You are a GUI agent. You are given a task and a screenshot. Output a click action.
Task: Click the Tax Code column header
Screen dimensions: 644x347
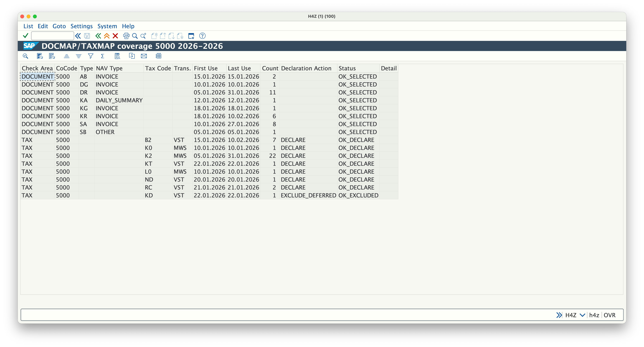(158, 68)
